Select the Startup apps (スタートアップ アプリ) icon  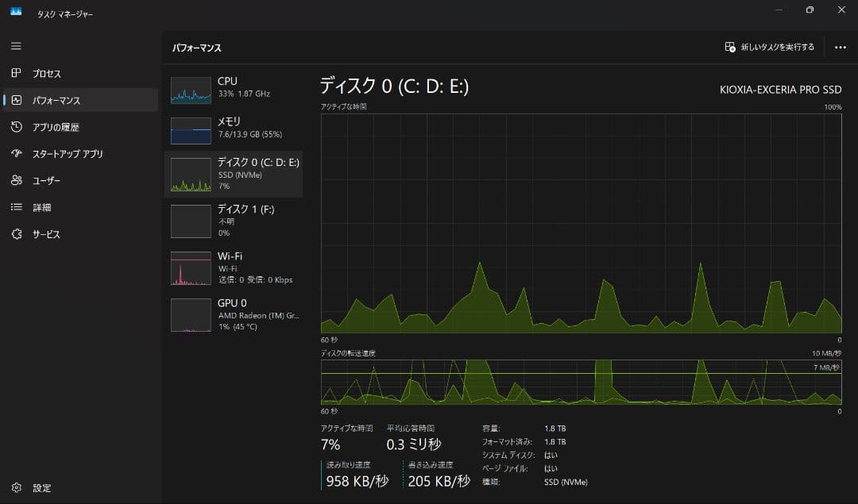(16, 153)
